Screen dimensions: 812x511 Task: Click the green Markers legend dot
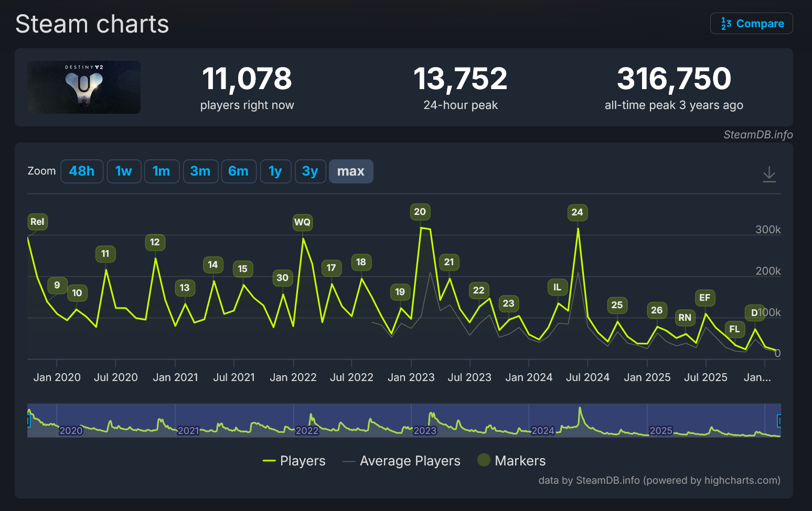(483, 461)
